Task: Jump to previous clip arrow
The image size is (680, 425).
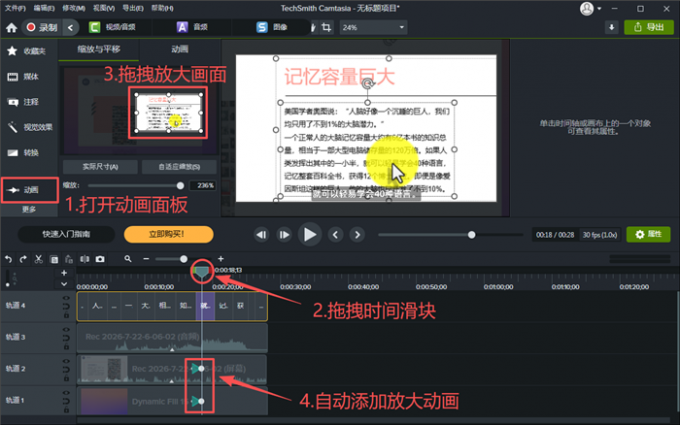Action: pyautogui.click(x=335, y=235)
